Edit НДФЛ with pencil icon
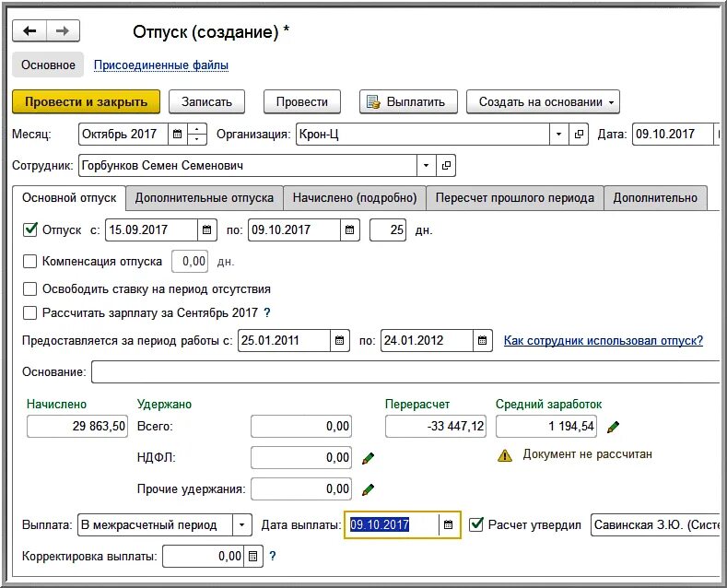The width and height of the screenshot is (727, 588). pyautogui.click(x=369, y=458)
